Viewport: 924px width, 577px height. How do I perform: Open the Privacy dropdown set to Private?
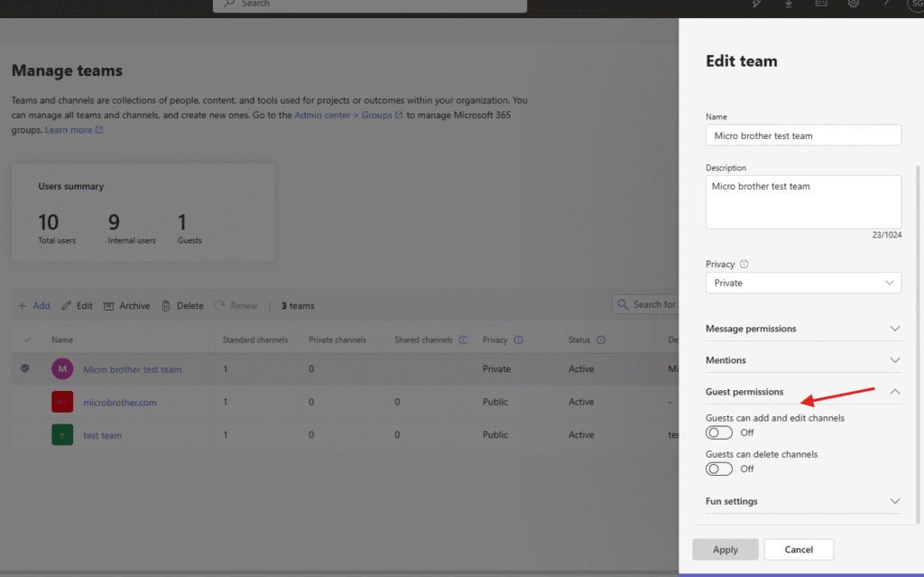(x=803, y=283)
